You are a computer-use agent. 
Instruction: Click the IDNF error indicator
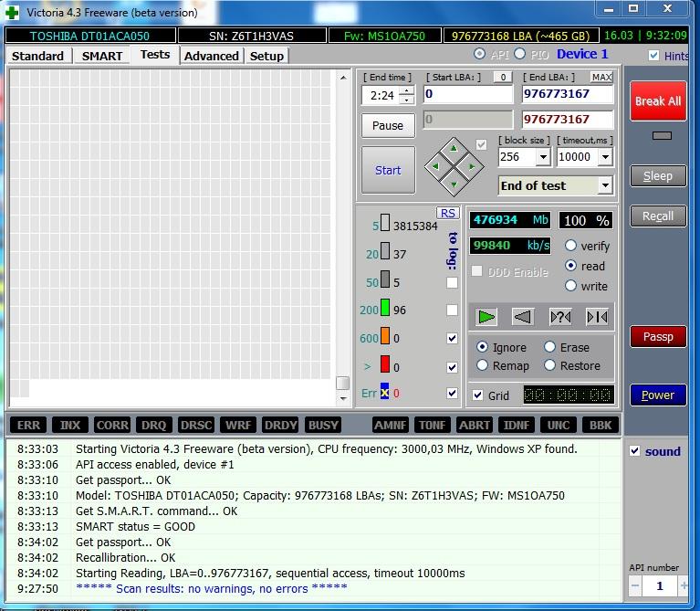(517, 425)
